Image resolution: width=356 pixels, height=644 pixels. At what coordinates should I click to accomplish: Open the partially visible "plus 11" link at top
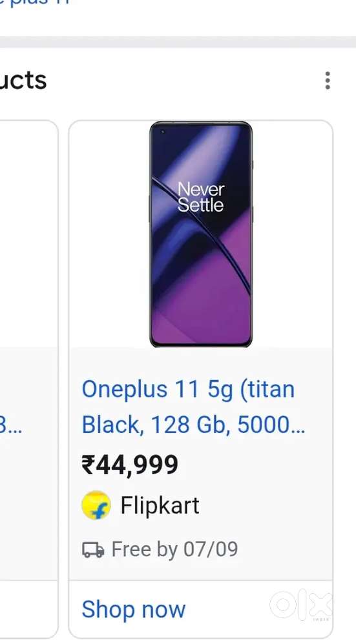[x=35, y=3]
